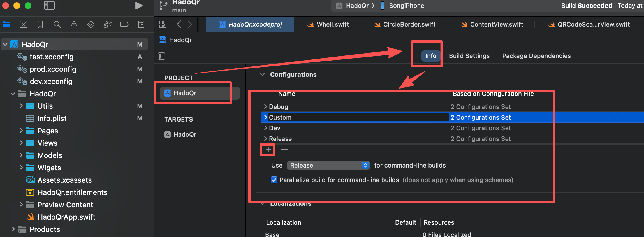The height and width of the screenshot is (237, 644).
Task: Switch to the Info tab
Action: coord(431,56)
